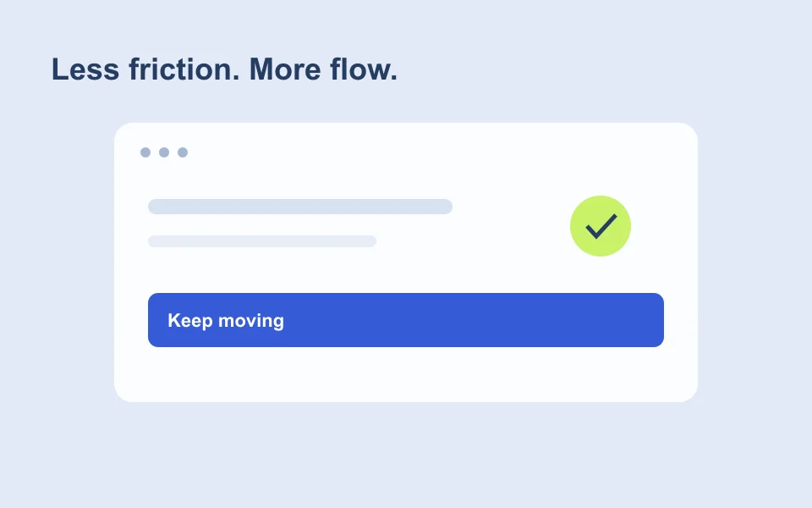Click the white card area below the blue button

coord(406,374)
